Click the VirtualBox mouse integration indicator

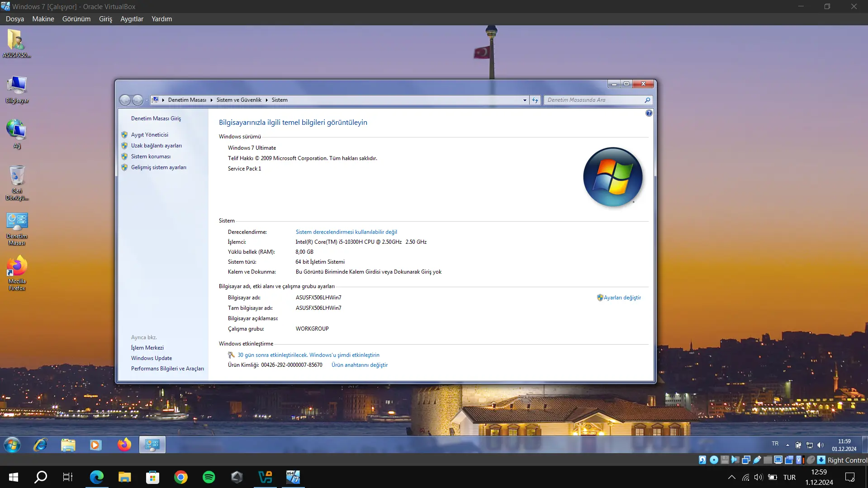[x=811, y=460]
